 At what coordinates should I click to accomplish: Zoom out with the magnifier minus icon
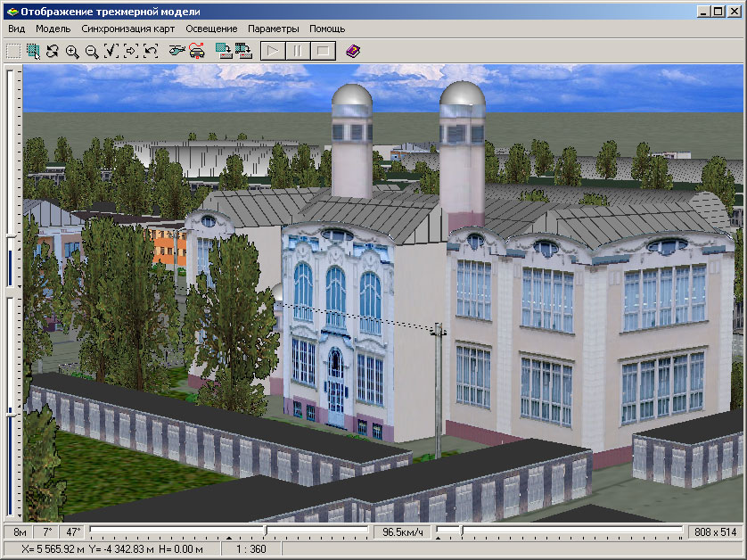tap(92, 51)
